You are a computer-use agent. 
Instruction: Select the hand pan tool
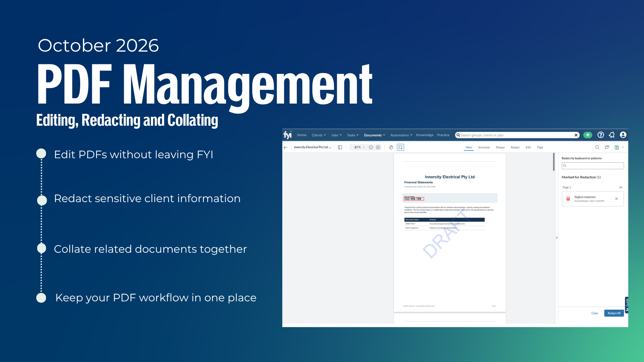391,147
